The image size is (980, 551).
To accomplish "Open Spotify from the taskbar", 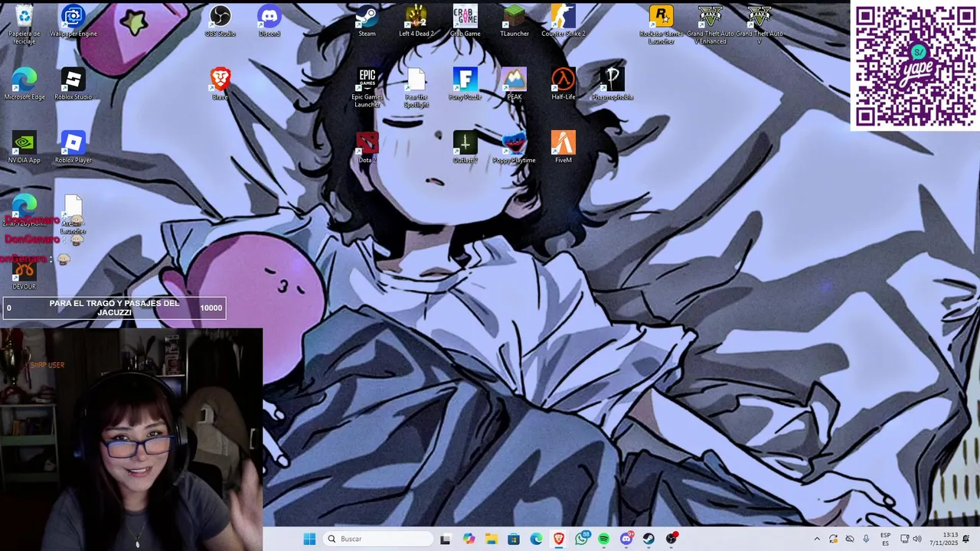I will (604, 539).
